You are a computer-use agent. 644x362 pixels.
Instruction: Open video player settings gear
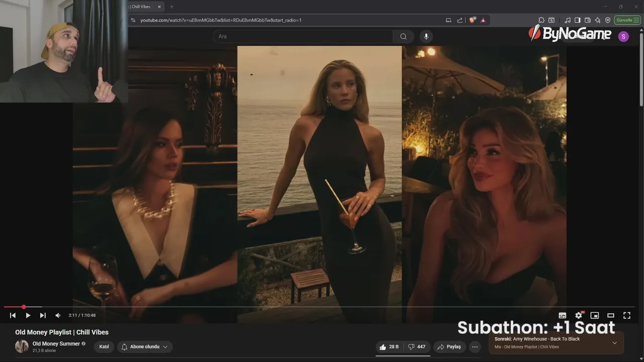pos(579,315)
